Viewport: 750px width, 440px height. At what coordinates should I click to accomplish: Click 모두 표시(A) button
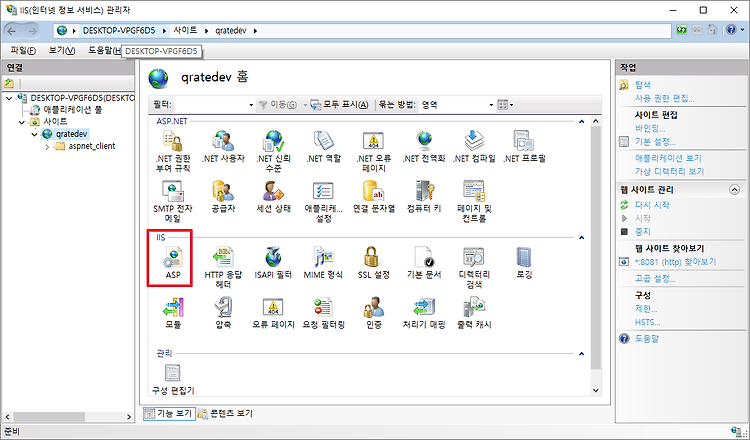coord(339,105)
